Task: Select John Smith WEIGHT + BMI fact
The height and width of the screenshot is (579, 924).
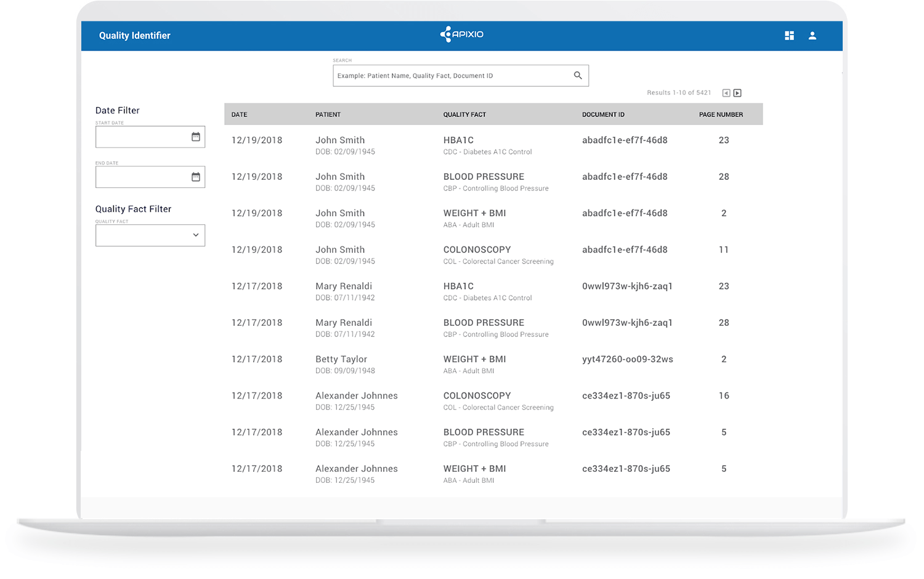Action: [474, 213]
